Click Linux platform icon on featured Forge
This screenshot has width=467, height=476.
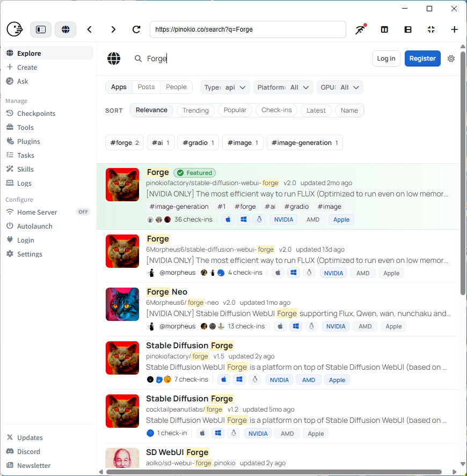[x=259, y=219]
